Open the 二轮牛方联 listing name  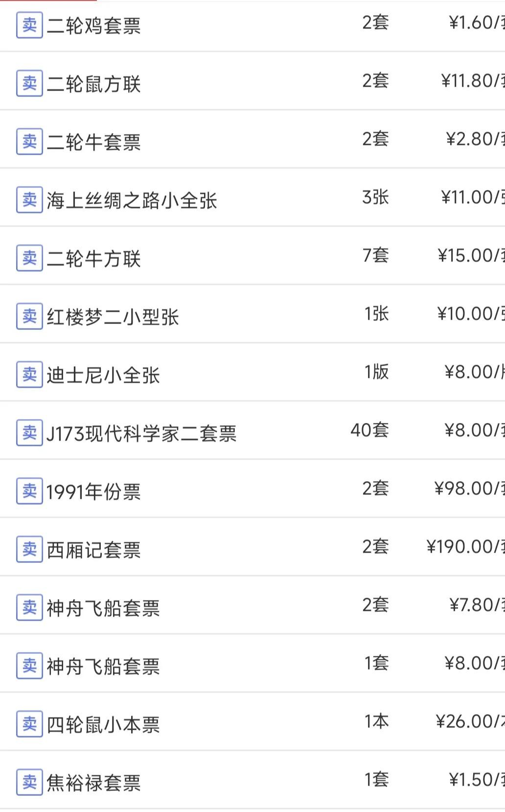coord(93,258)
